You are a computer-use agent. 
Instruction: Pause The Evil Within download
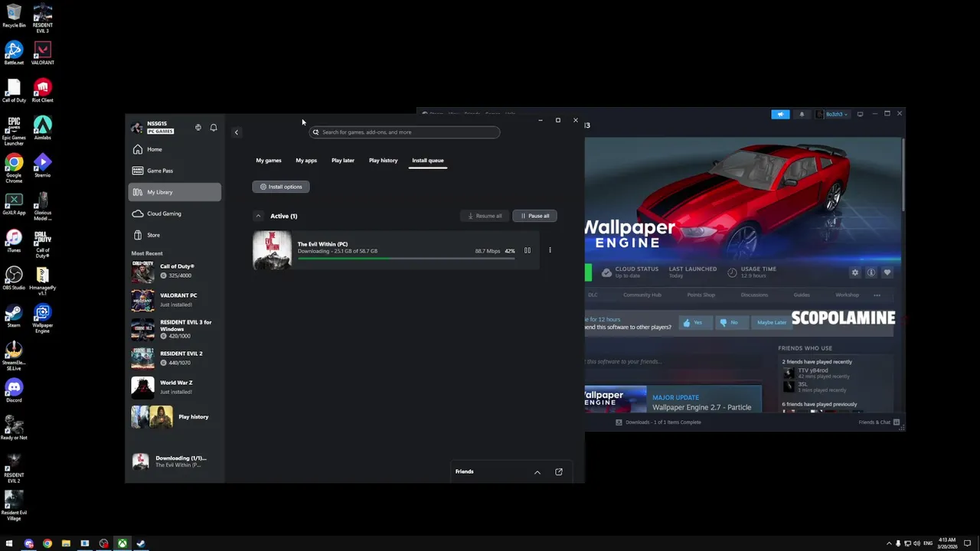click(527, 250)
